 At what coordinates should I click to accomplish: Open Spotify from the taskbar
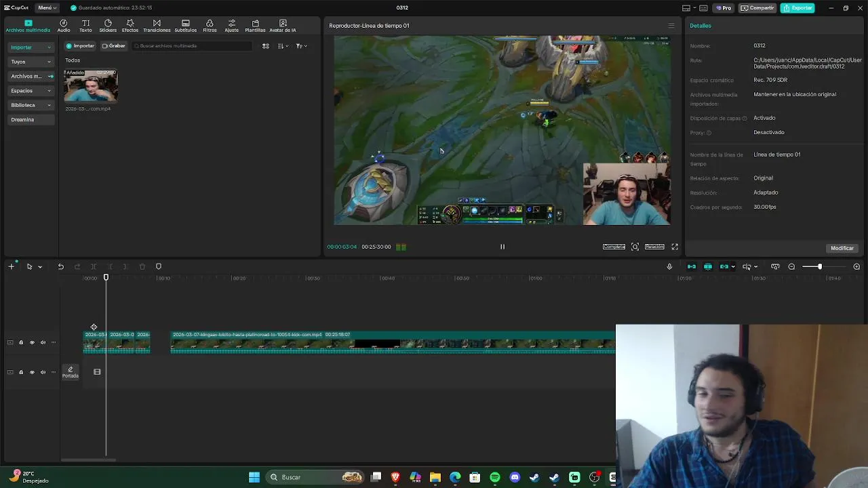tap(494, 477)
